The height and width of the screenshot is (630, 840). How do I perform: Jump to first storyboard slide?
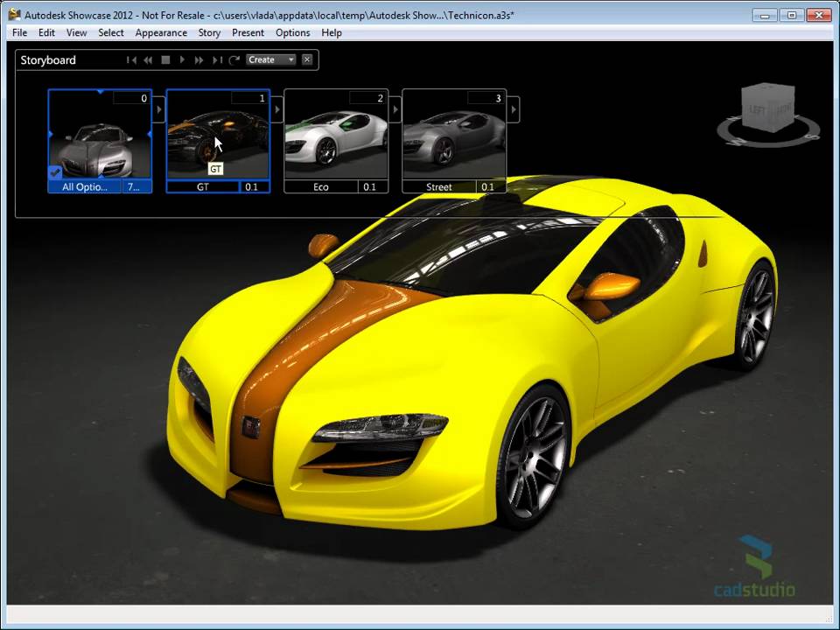pos(131,60)
